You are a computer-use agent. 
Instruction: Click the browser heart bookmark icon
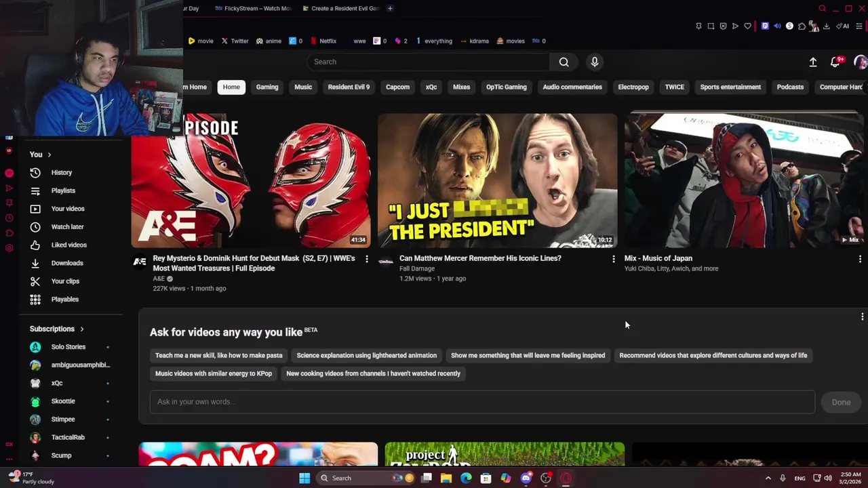coord(747,26)
